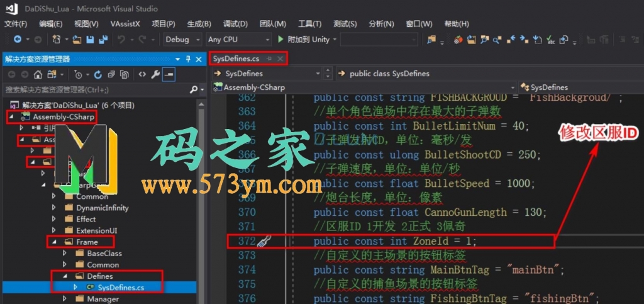644x304 pixels.
Task: Select SysDefines.cs in Solution Explorer
Action: (x=121, y=287)
